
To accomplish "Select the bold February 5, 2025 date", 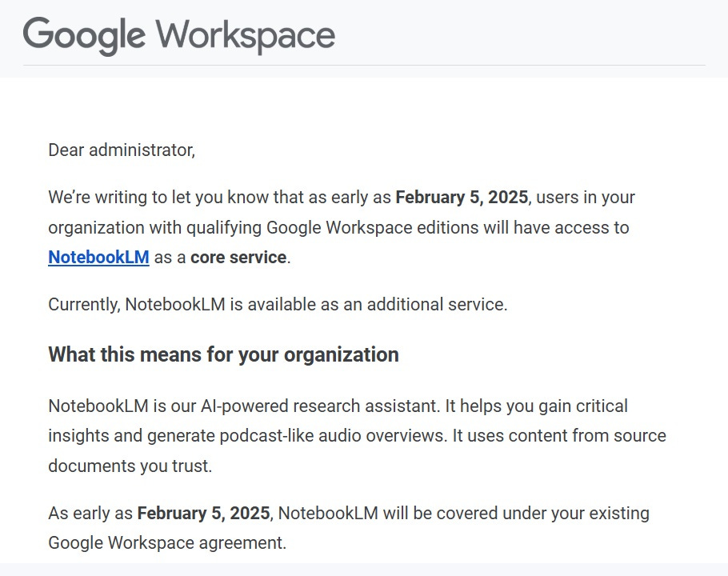I will point(462,197).
